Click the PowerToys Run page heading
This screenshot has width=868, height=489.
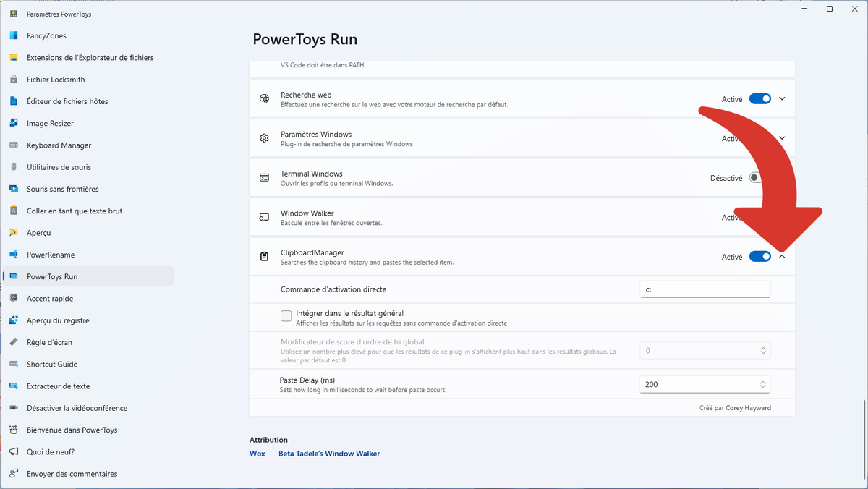(x=305, y=39)
